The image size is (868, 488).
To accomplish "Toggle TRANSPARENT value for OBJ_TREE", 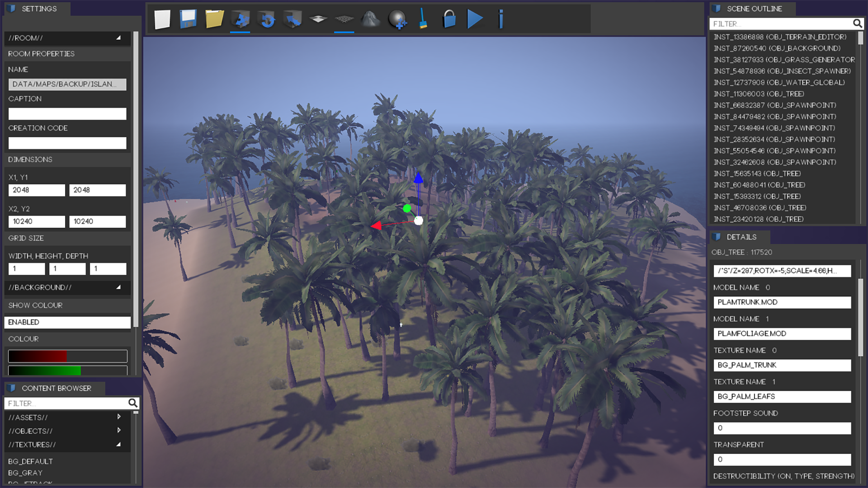I will pos(782,459).
